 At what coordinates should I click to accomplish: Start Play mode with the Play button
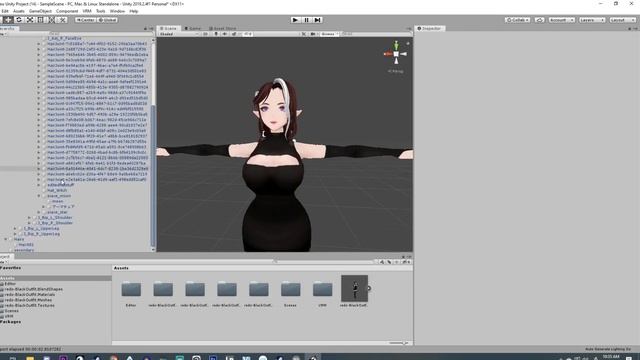(295, 20)
